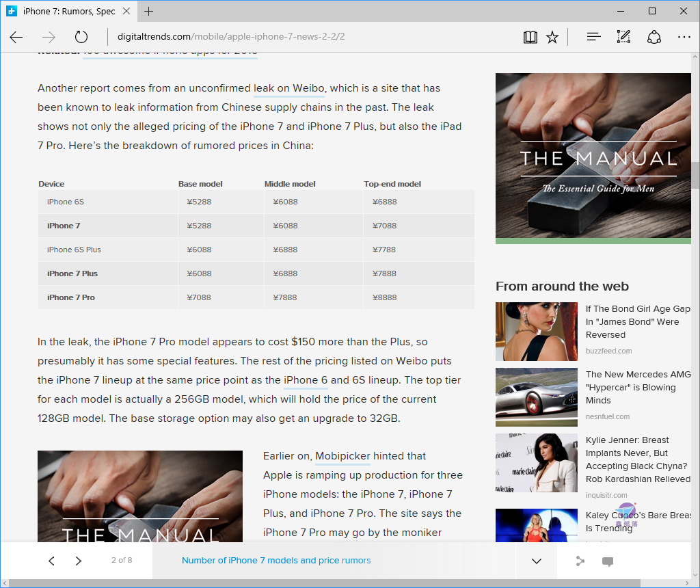Screen dimensions: 700x588
Task: Minimize the Edge window
Action: [621, 11]
